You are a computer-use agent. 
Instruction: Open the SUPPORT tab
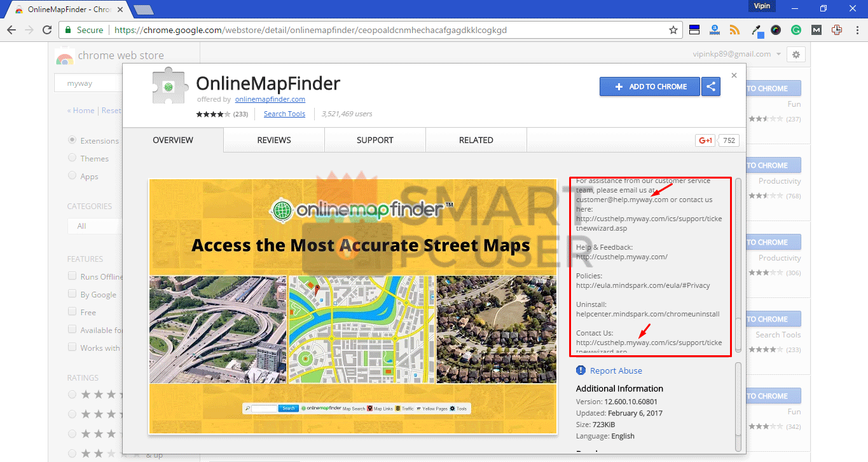coord(375,140)
